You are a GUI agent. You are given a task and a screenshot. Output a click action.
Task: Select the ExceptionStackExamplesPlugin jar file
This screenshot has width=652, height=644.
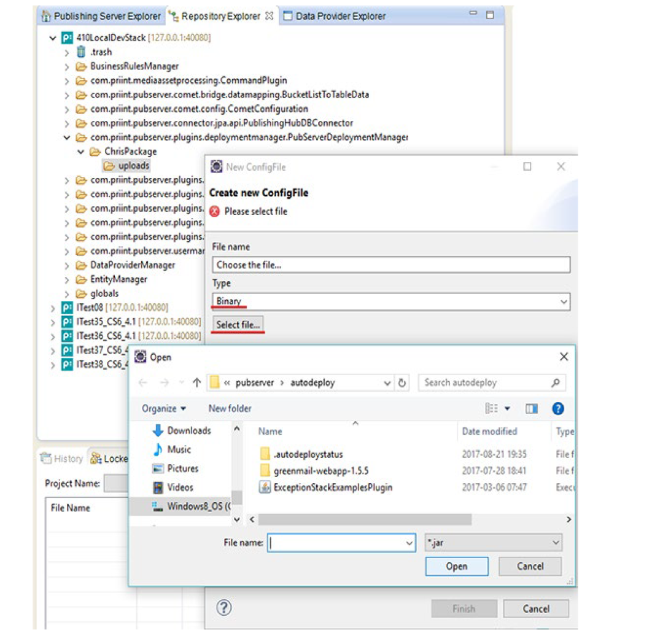click(x=333, y=487)
